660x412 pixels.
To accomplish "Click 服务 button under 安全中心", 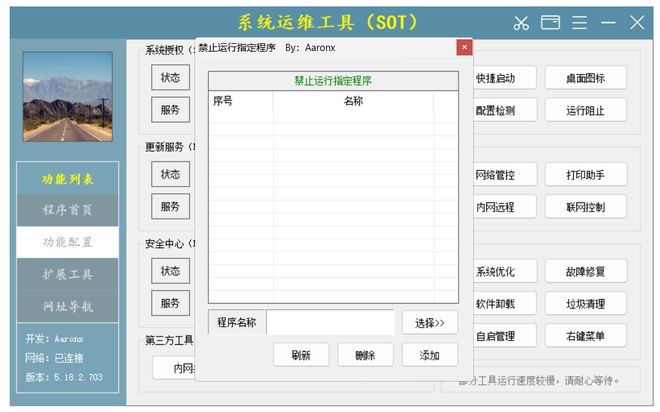I will [170, 303].
